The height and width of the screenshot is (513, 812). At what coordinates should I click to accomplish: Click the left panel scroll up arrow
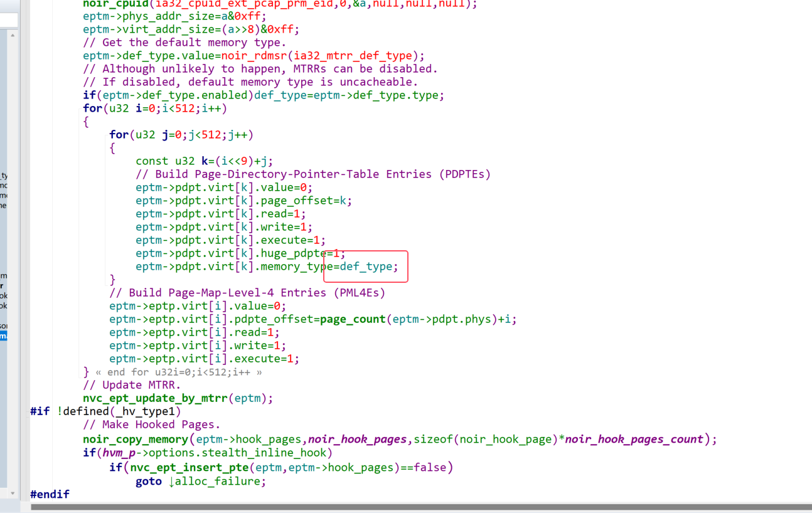[x=13, y=35]
